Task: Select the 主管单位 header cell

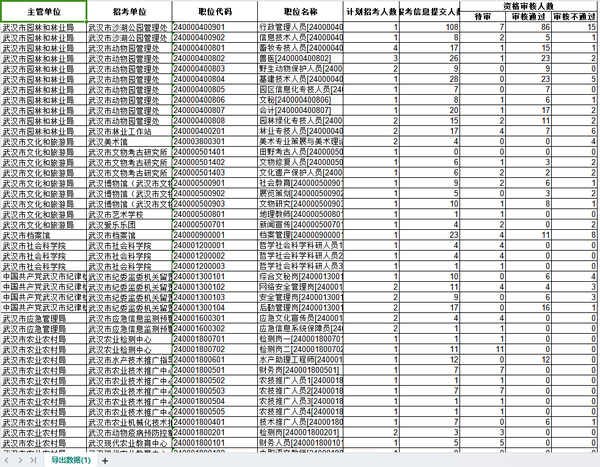Action: (44, 11)
